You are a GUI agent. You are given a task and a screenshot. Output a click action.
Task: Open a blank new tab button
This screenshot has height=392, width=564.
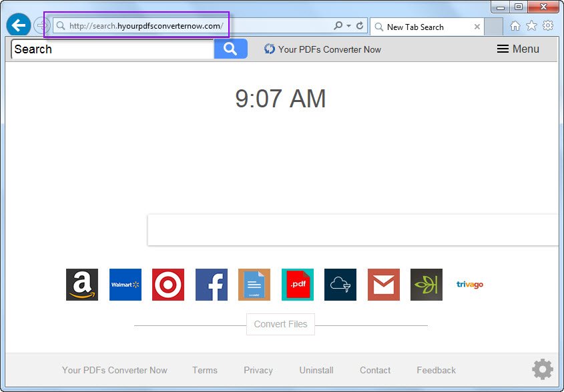pos(493,27)
